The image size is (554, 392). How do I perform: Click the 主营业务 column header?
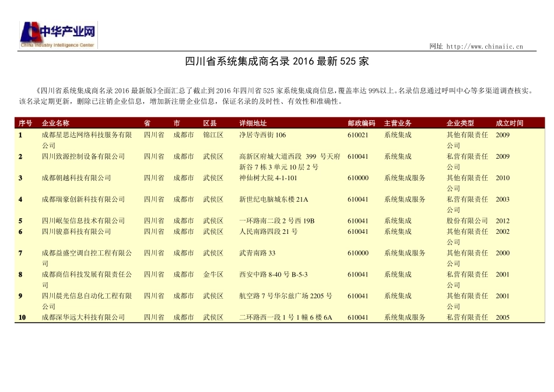point(398,123)
